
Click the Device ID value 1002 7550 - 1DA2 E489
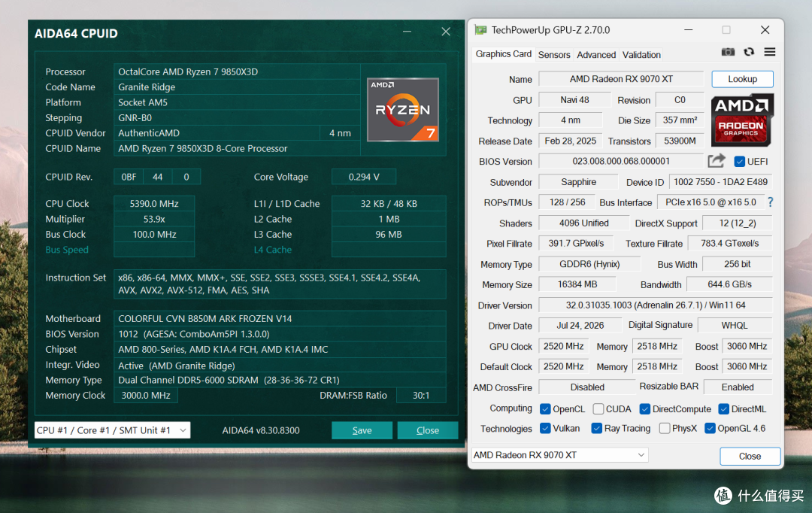point(720,182)
